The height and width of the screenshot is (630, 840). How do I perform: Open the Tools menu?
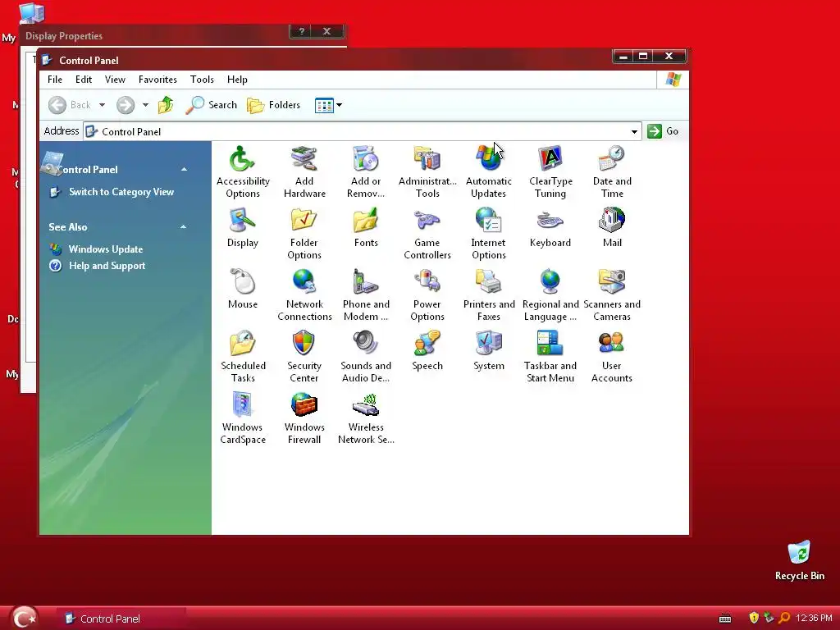[x=202, y=80]
